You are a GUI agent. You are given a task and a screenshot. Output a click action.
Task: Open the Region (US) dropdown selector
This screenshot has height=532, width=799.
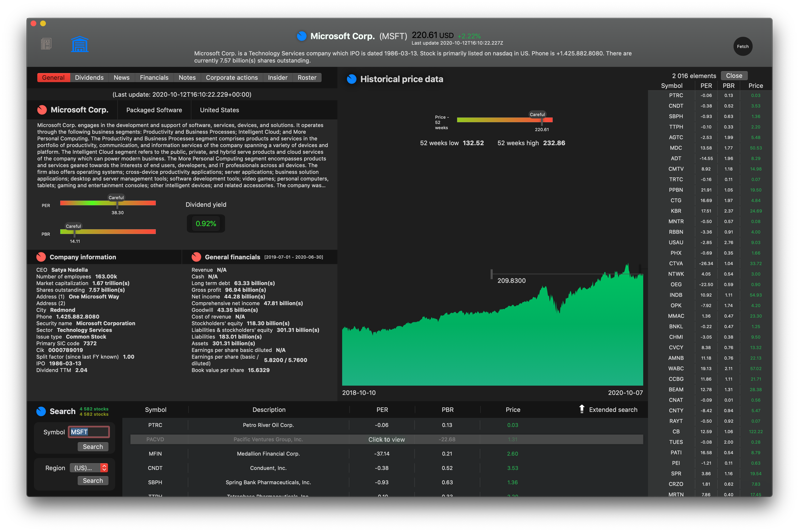tap(89, 468)
